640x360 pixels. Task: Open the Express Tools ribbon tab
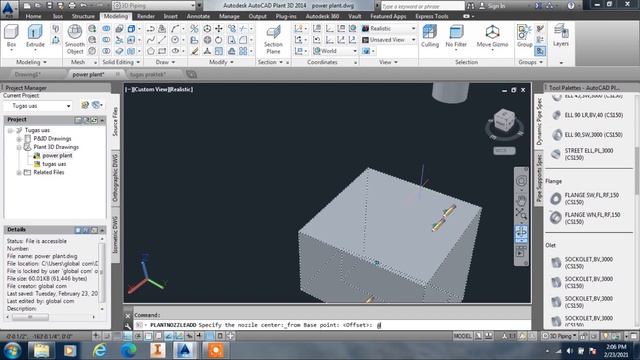432,16
